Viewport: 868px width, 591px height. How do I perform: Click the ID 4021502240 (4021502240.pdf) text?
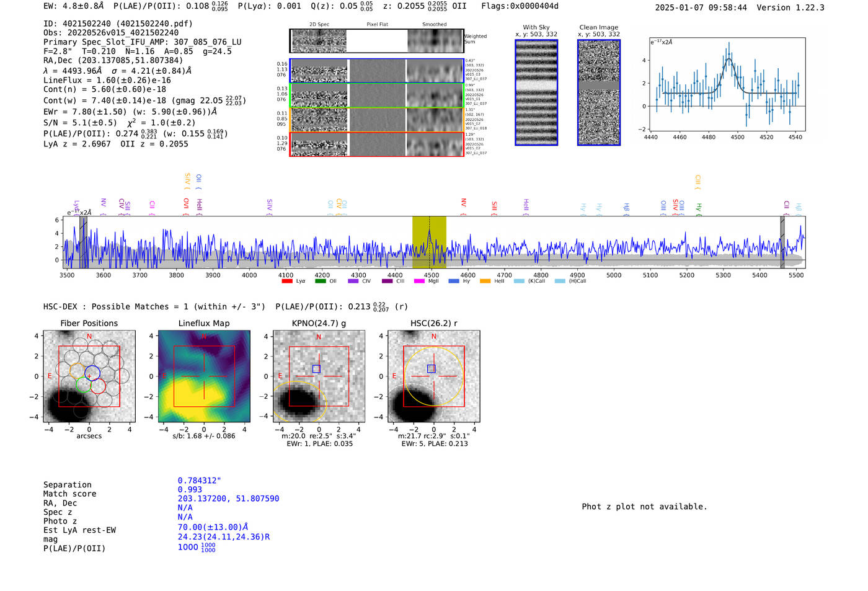(118, 24)
